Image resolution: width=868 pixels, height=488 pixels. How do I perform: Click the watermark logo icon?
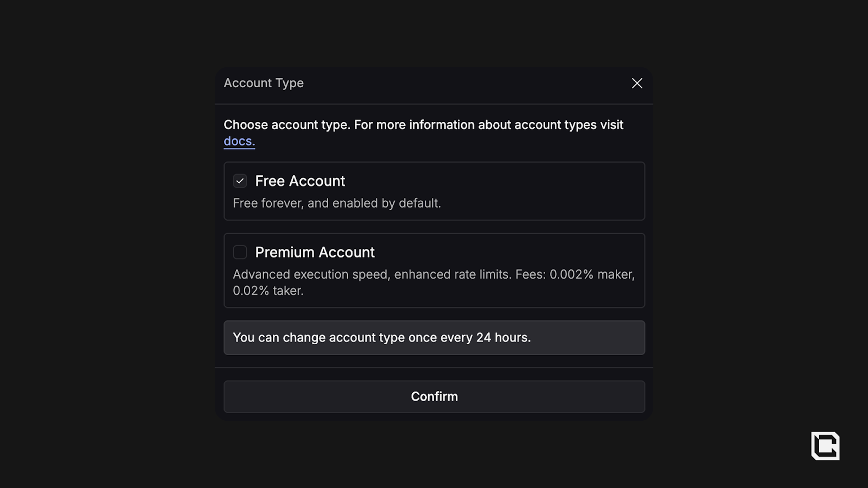coord(825,446)
